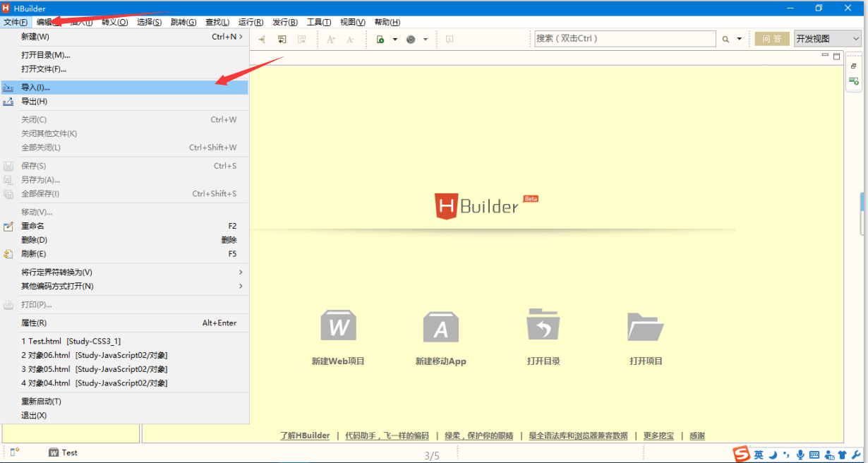Expand the search options dropdown arrow

tap(740, 40)
